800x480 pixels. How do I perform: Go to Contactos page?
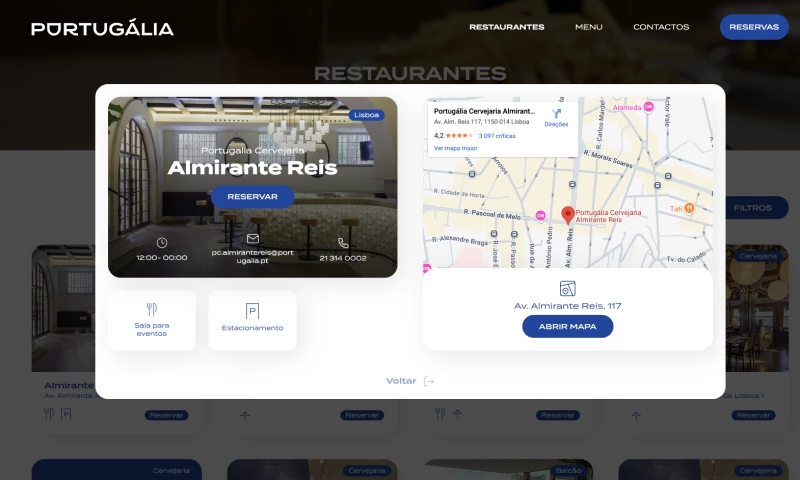tap(661, 27)
